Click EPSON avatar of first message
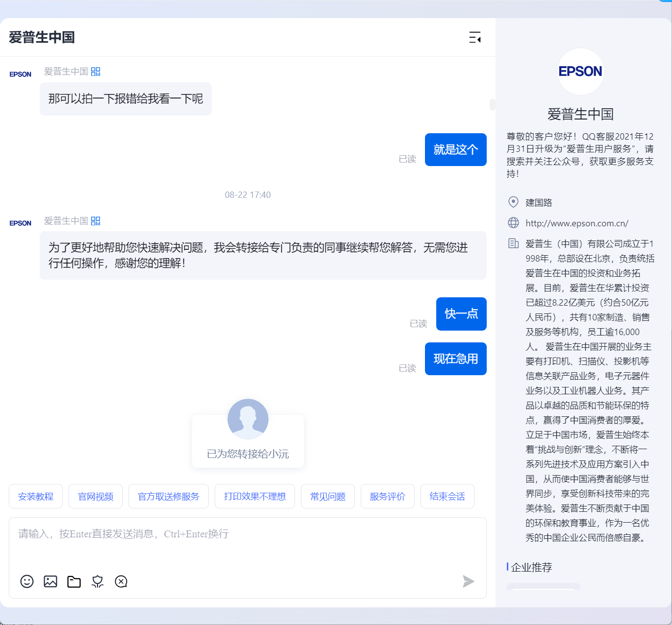672x625 pixels. 20,74
